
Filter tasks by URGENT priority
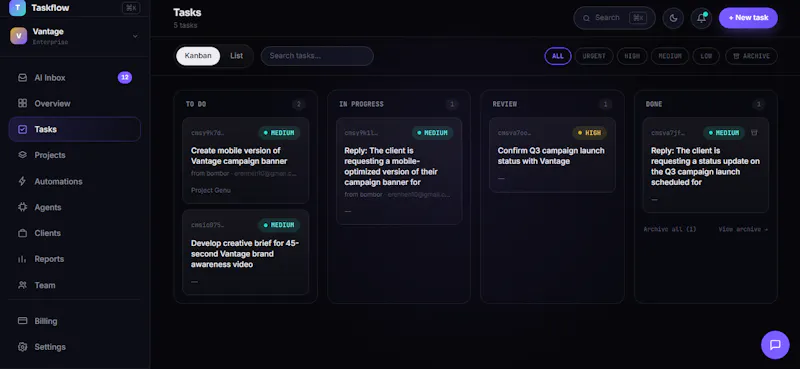594,56
